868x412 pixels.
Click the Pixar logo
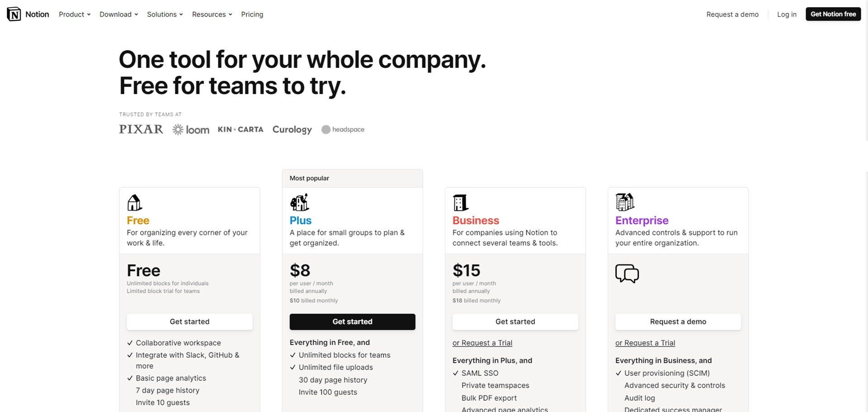point(141,129)
